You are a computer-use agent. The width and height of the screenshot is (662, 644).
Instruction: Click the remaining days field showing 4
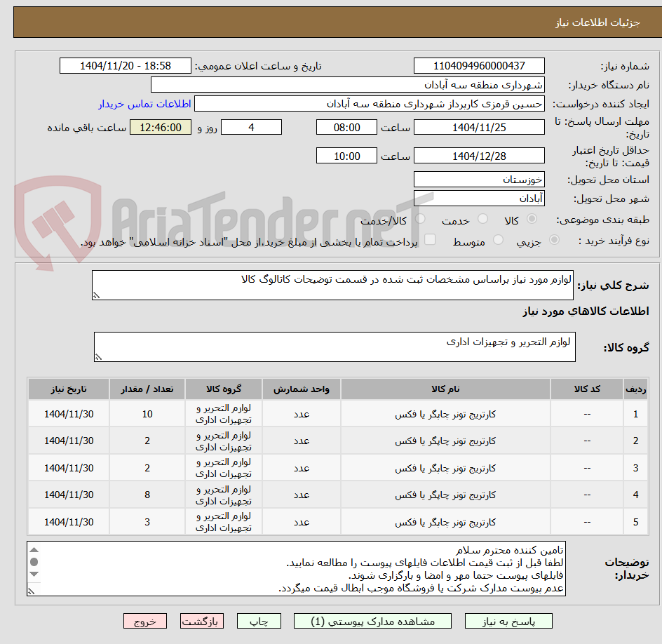tap(251, 127)
